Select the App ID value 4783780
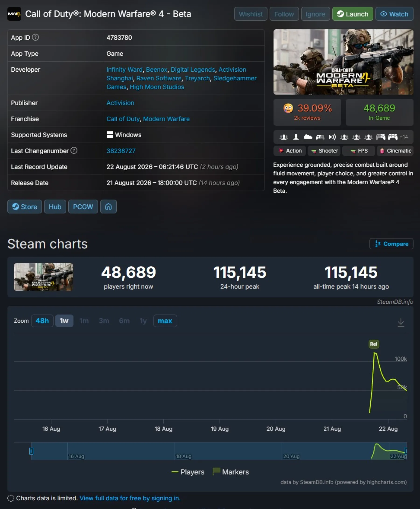The height and width of the screenshot is (509, 420). tap(119, 38)
